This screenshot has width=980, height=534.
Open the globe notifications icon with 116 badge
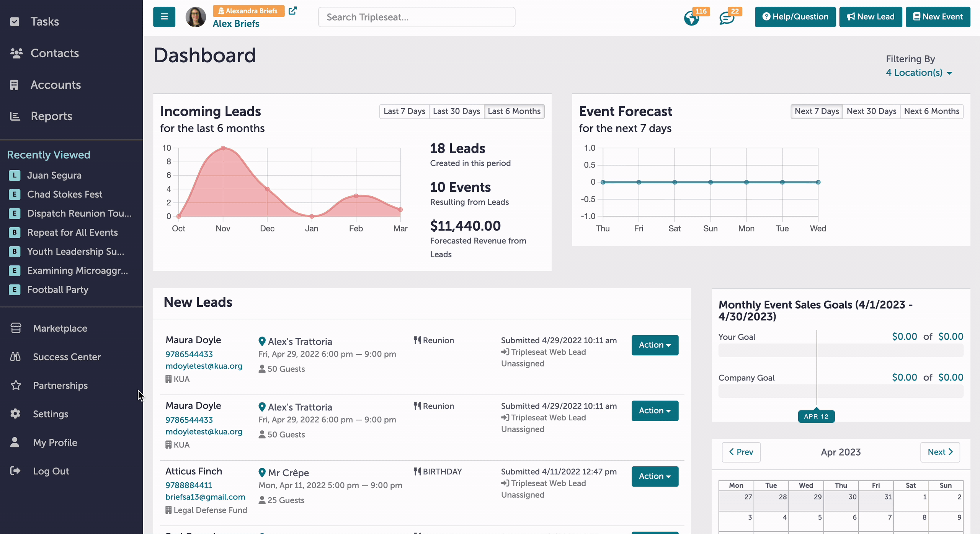[692, 18]
